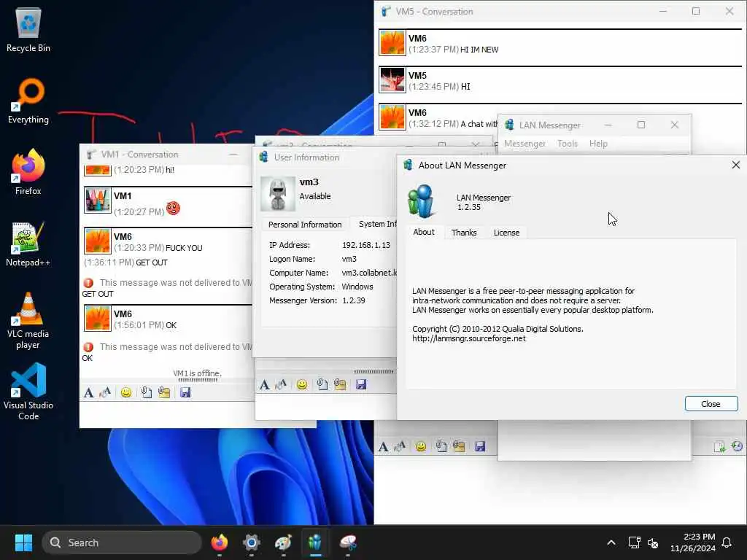Save VM1 conversation with the floppy icon
Viewport: 747px width, 560px height.
tap(185, 392)
